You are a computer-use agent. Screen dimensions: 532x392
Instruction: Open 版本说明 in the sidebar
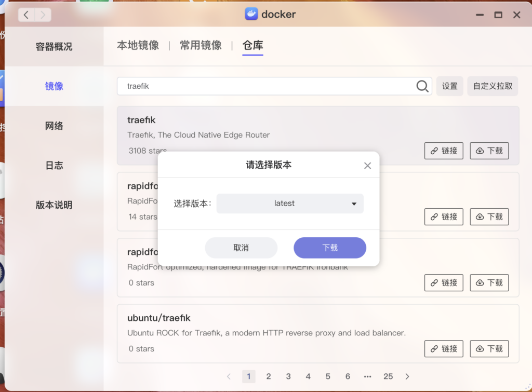54,205
